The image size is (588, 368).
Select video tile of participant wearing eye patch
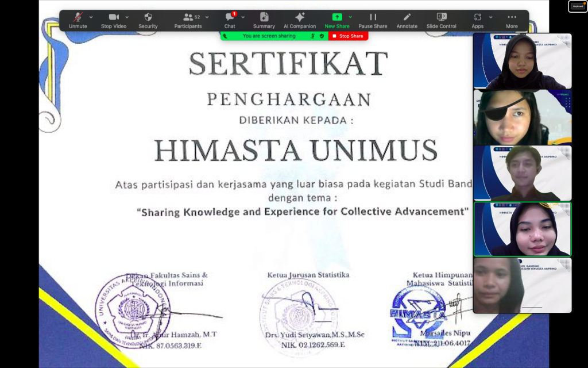coord(523,117)
